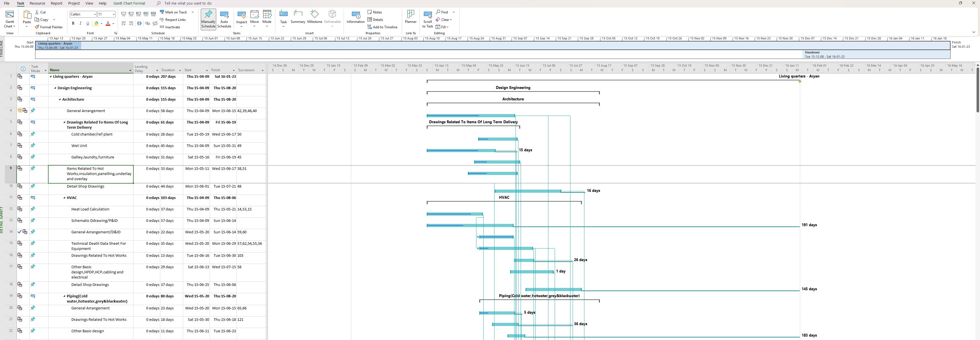Apply italic formatting
The width and height of the screenshot is (980, 340).
(x=80, y=23)
